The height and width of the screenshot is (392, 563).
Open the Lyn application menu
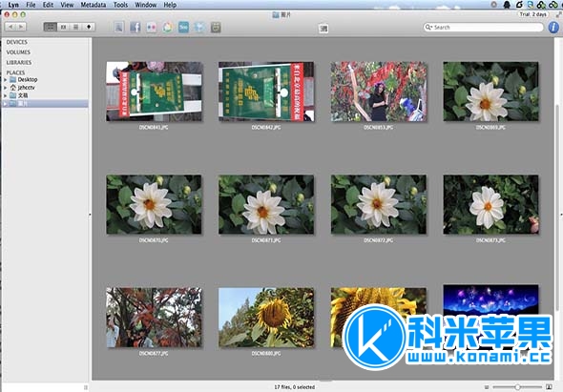point(13,5)
